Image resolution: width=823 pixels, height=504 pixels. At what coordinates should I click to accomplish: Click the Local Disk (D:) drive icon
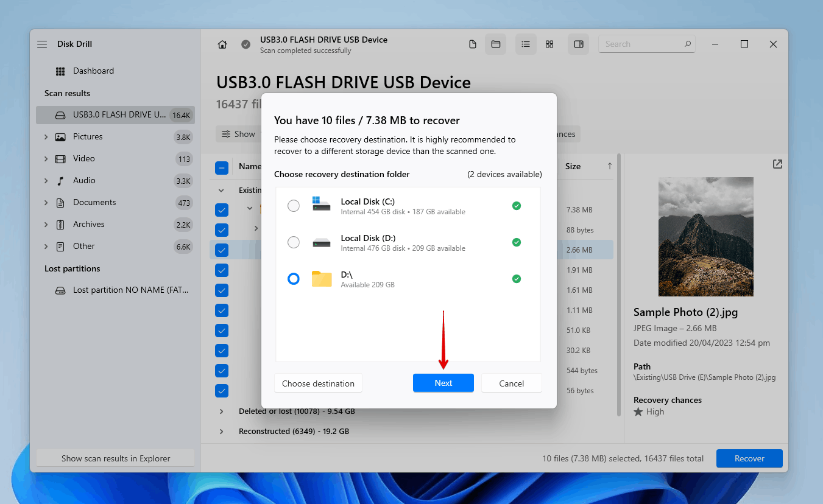tap(321, 243)
